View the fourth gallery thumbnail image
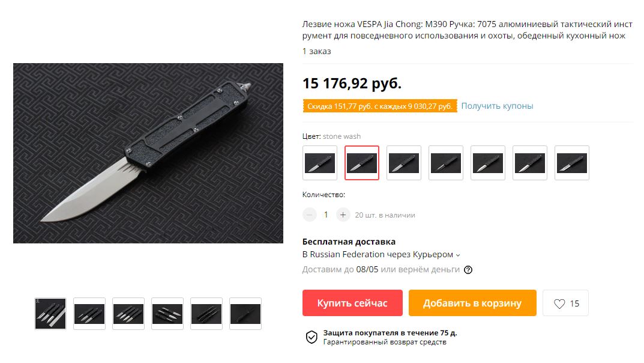This screenshot has height=363, width=644. pyautogui.click(x=167, y=314)
